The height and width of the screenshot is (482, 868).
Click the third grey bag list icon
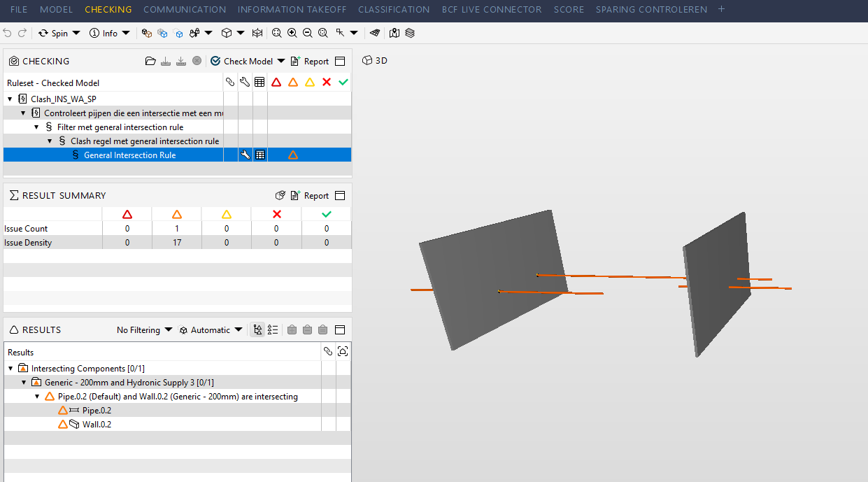[x=323, y=329]
